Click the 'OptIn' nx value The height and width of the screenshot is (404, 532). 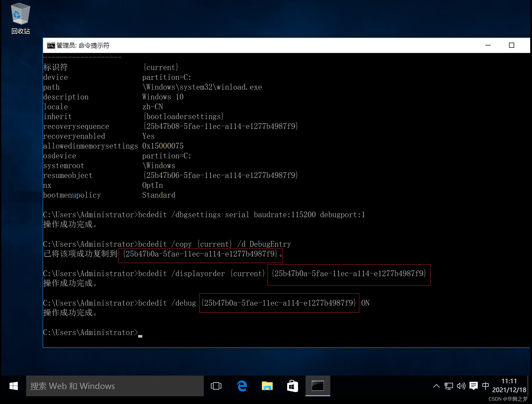(152, 185)
